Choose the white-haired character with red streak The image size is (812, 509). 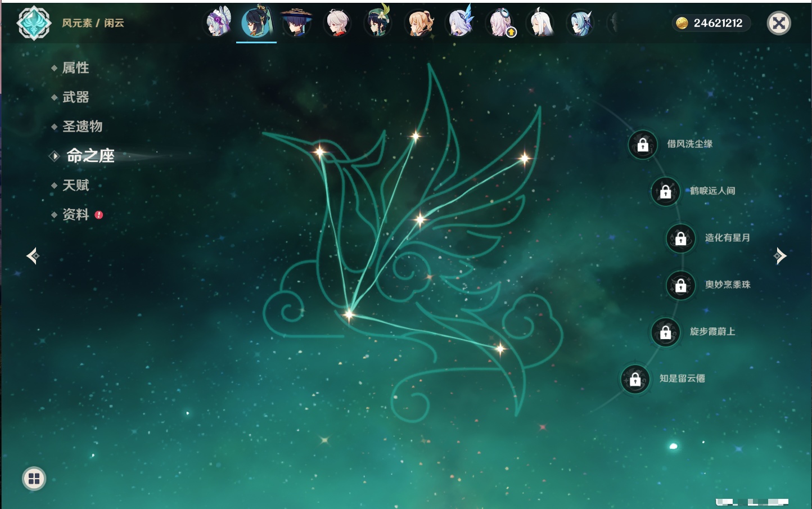pyautogui.click(x=337, y=23)
